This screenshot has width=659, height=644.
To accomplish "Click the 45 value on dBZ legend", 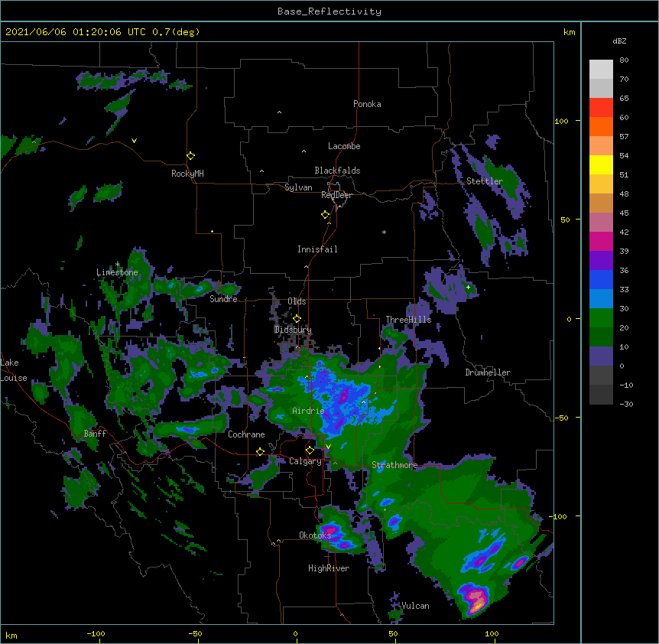I will (624, 213).
